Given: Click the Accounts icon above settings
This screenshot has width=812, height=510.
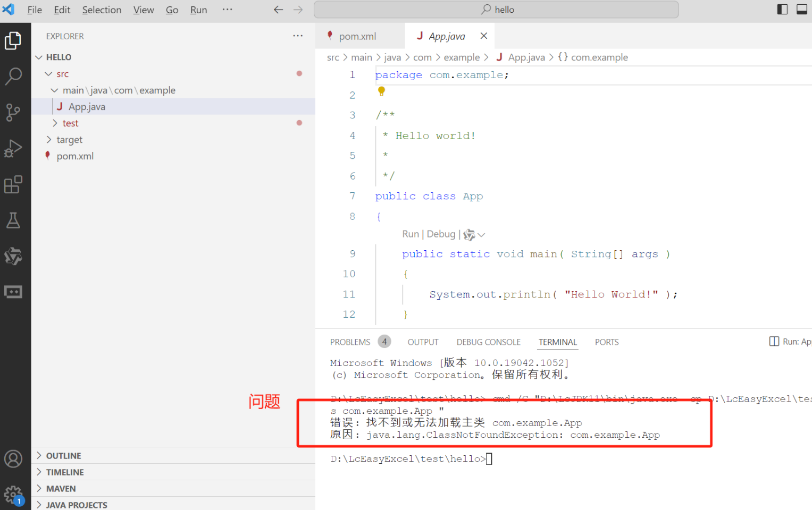Looking at the screenshot, I should [14, 458].
